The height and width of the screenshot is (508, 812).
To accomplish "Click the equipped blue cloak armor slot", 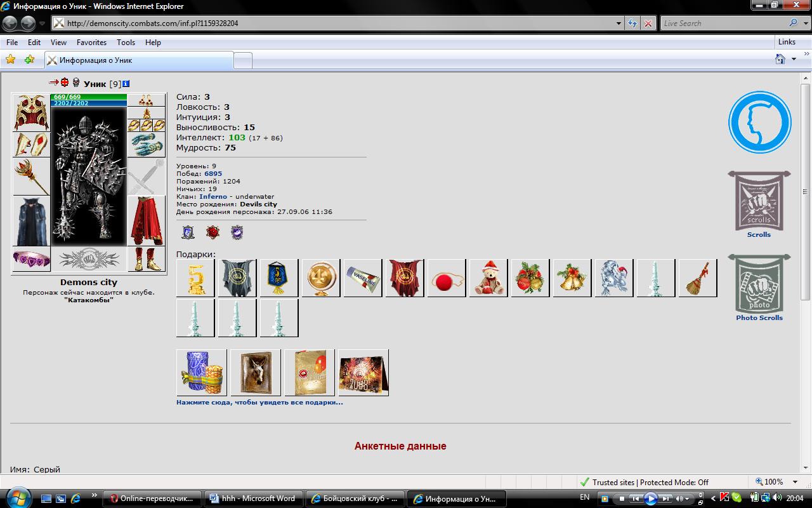I will [x=31, y=221].
